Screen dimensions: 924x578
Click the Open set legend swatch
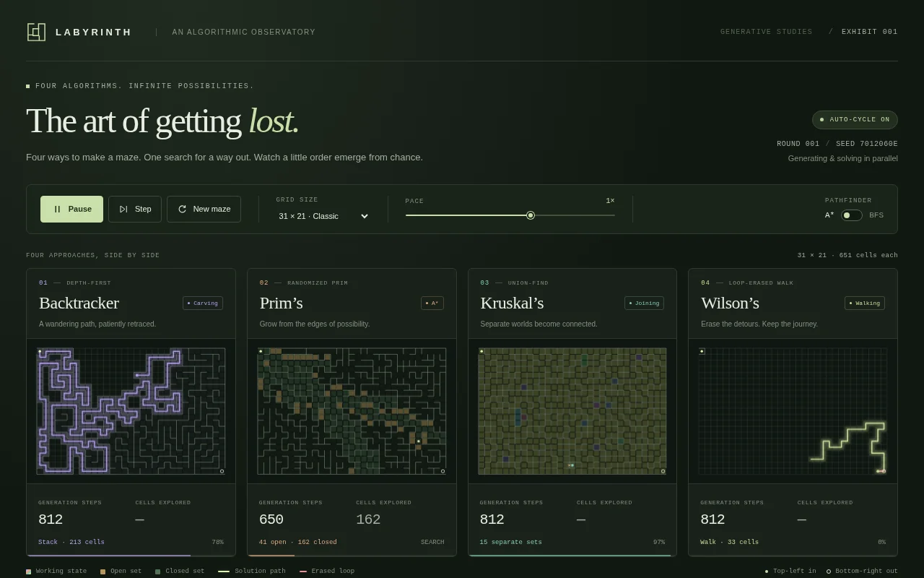(103, 571)
